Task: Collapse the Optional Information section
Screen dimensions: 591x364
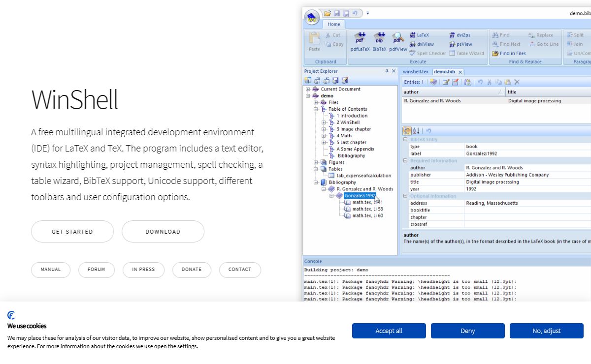Action: point(405,196)
